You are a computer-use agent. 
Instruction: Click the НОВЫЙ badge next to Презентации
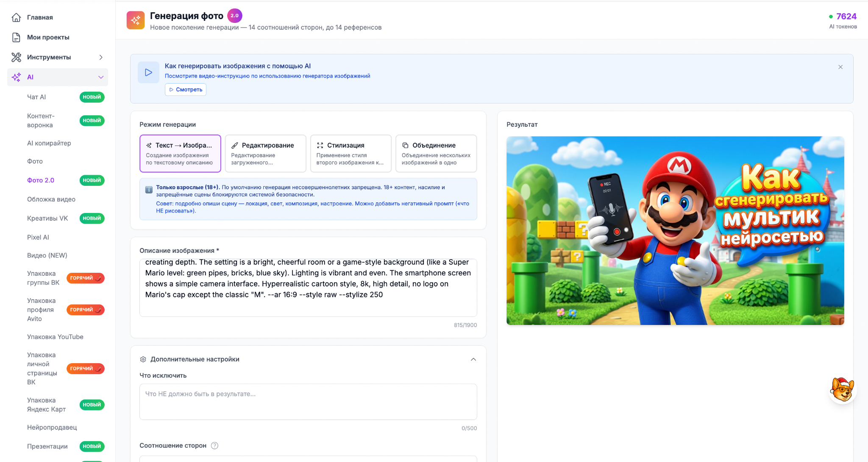92,446
